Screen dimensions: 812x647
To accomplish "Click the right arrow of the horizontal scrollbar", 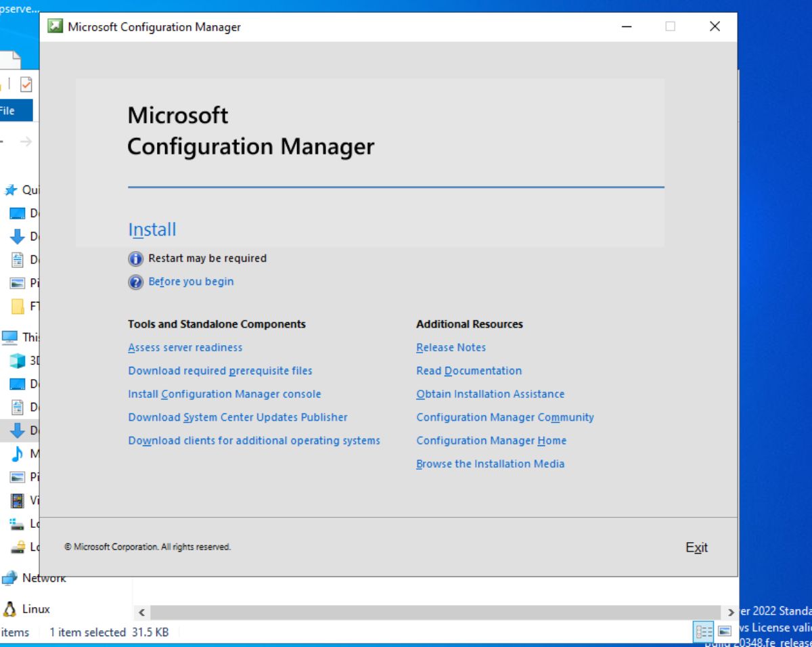I will [x=731, y=612].
